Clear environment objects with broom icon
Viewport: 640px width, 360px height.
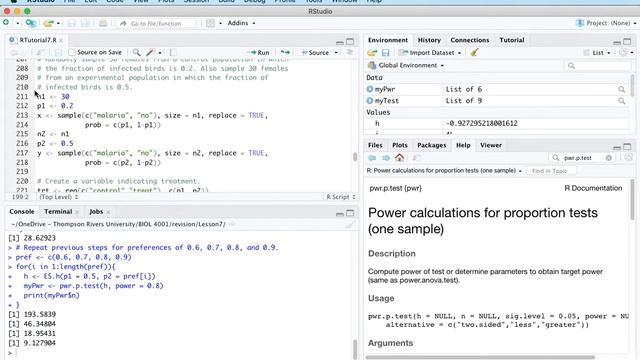(x=474, y=53)
